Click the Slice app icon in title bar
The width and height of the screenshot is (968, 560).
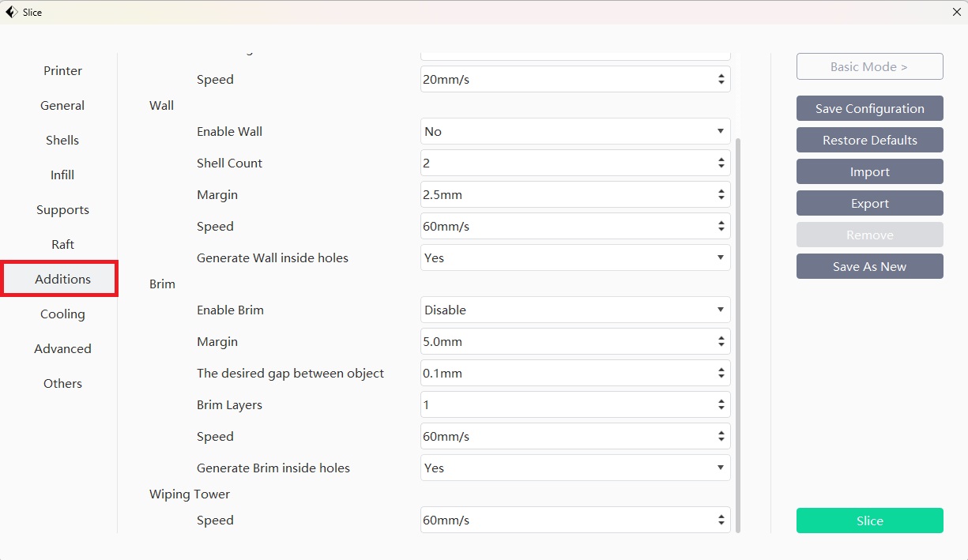pyautogui.click(x=11, y=12)
